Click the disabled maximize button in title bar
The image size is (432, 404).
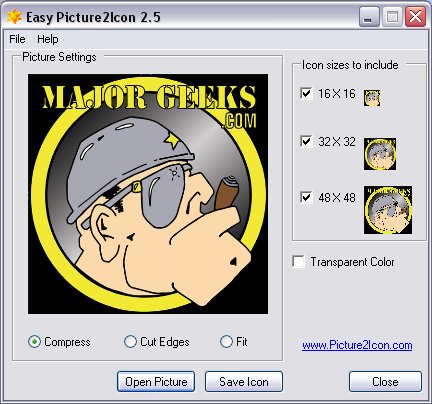point(392,17)
